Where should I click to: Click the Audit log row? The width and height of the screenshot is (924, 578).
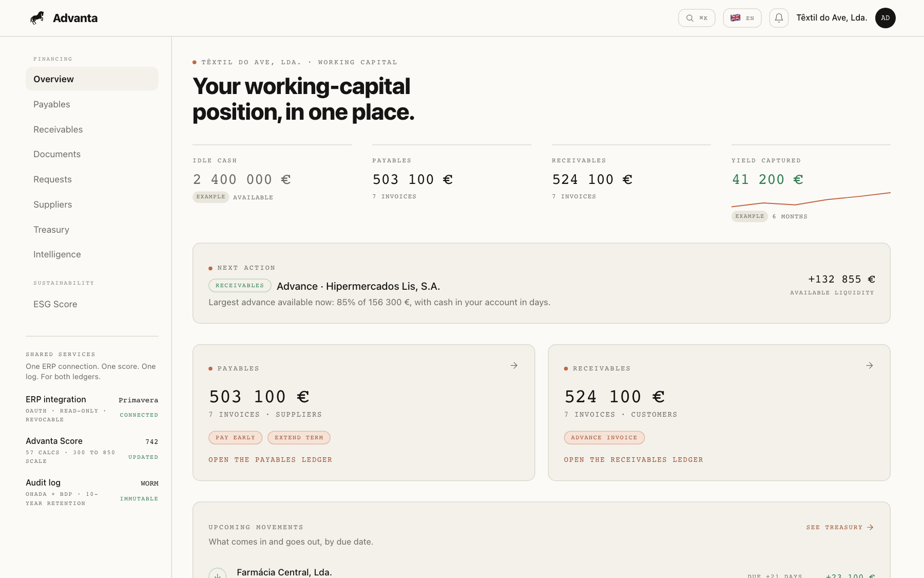pyautogui.click(x=92, y=492)
